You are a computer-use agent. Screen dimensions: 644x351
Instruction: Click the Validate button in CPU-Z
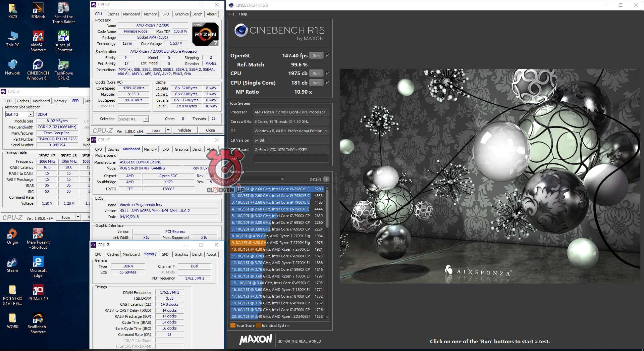[x=184, y=130]
